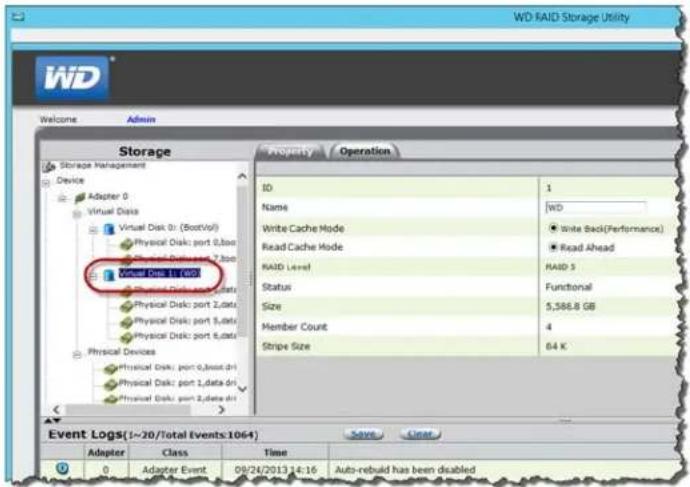Click the storage tree horizontal scrollbar thumb
The height and width of the screenshot is (487, 690).
(x=128, y=410)
